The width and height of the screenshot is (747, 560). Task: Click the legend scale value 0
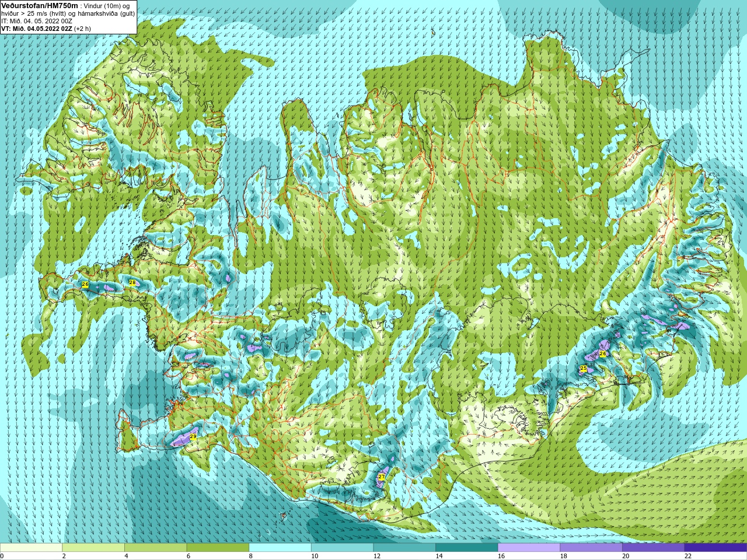tap(2, 556)
